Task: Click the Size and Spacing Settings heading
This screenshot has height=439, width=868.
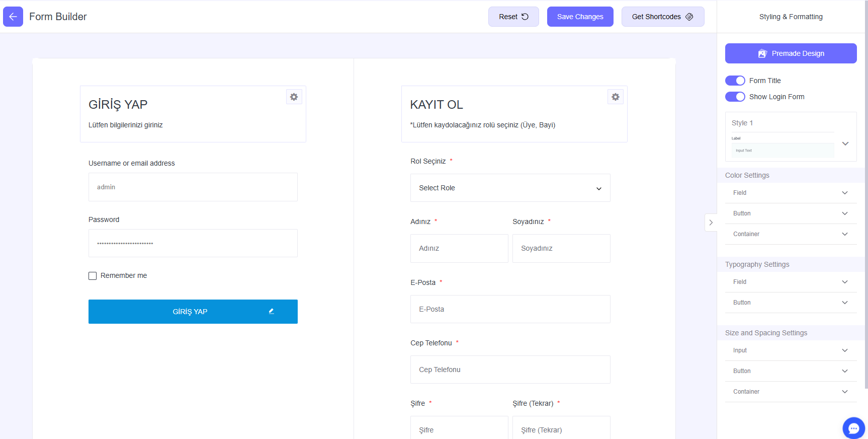Action: [x=766, y=333]
